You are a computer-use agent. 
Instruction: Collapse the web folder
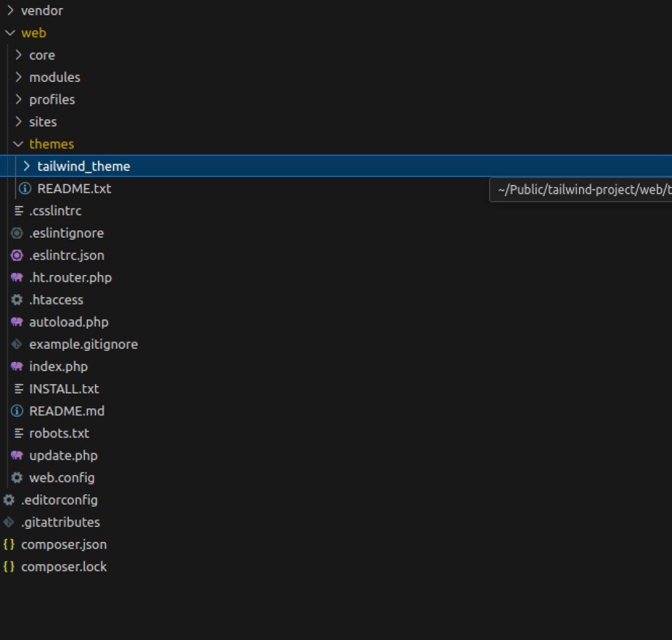coord(9,32)
